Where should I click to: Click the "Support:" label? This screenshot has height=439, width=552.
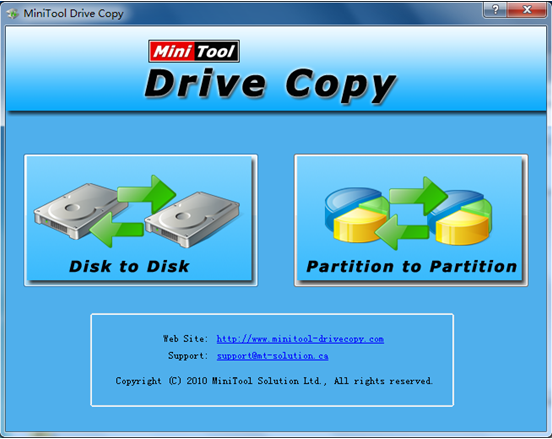click(188, 356)
